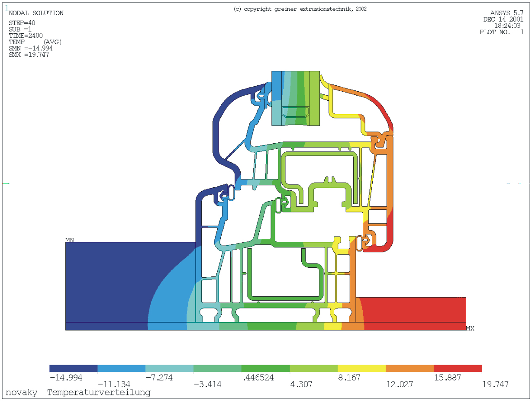Click the TIME=2400 label
The height and width of the screenshot is (401, 532).
pos(25,35)
